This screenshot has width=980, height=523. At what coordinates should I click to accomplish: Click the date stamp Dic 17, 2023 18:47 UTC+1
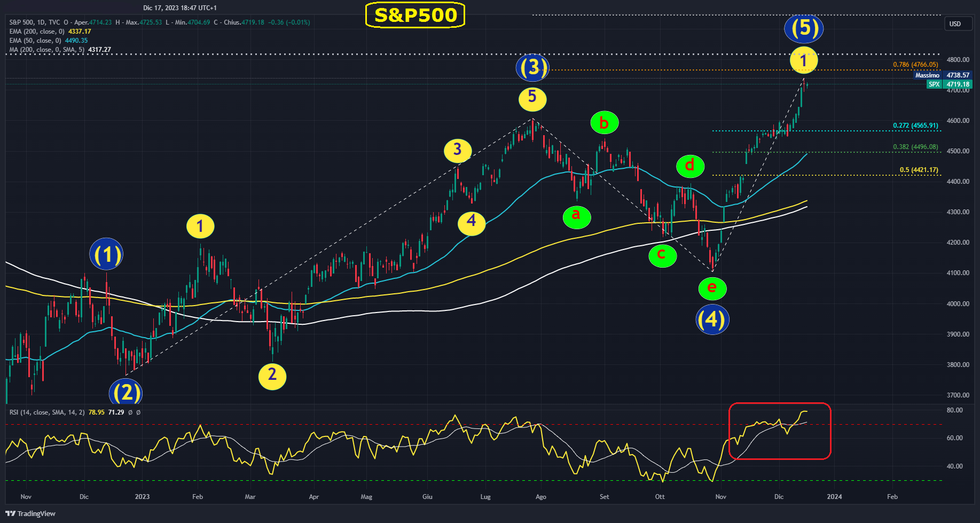tap(180, 8)
